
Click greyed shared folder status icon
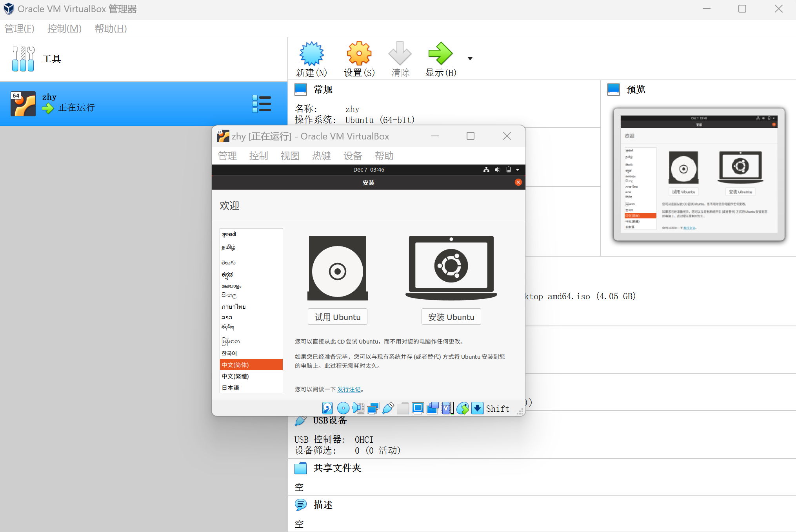click(403, 408)
